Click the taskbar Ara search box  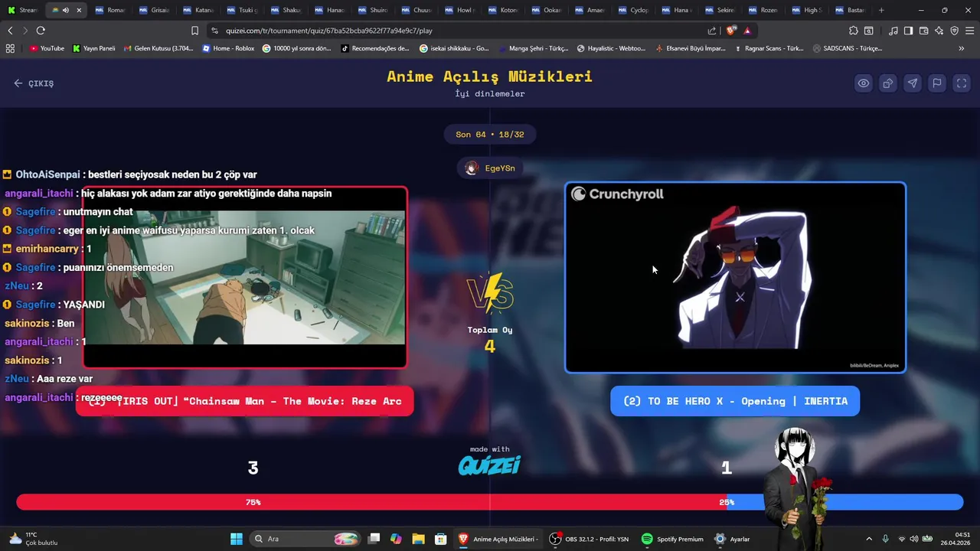[x=306, y=539]
